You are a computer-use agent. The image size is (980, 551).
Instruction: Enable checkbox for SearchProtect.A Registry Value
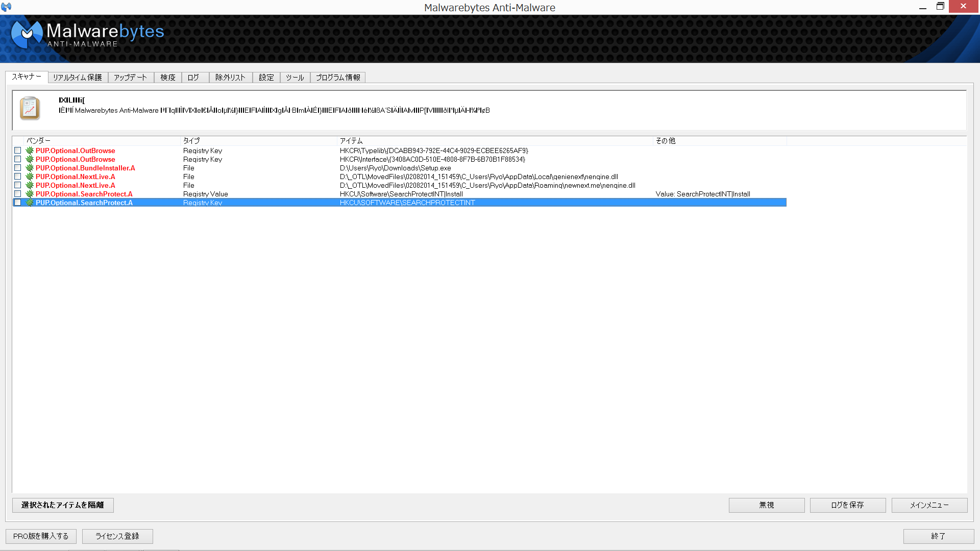pyautogui.click(x=18, y=194)
